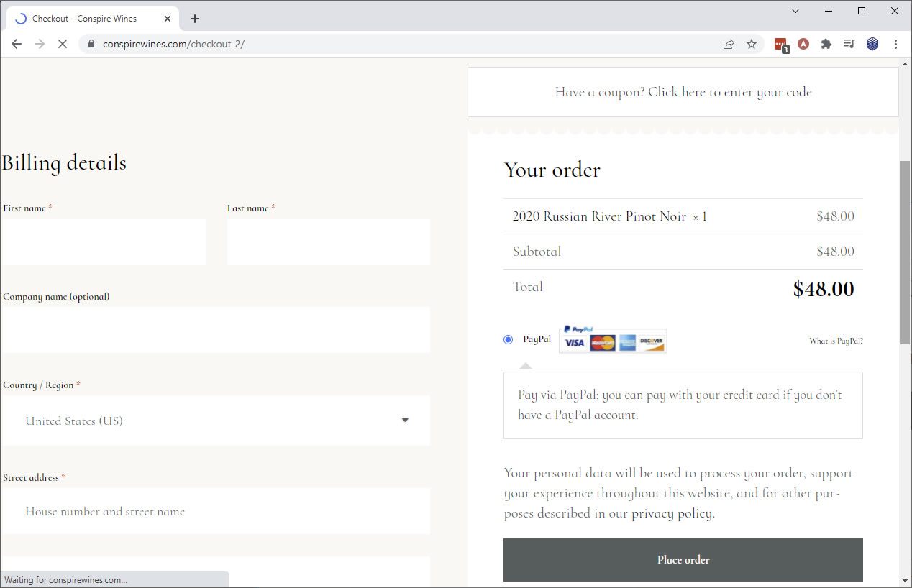Image resolution: width=912 pixels, height=588 pixels.
Task: Click the browser back arrow
Action: pos(17,44)
